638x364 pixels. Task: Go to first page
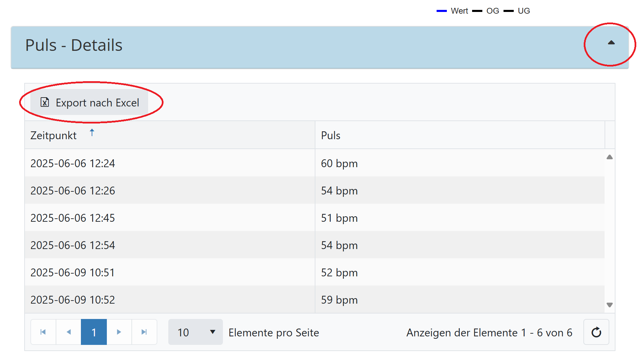43,332
